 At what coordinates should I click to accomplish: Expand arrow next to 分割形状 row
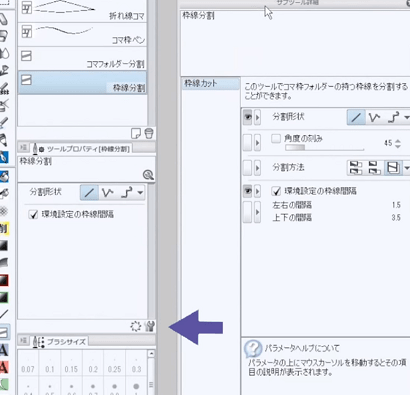[x=257, y=117]
